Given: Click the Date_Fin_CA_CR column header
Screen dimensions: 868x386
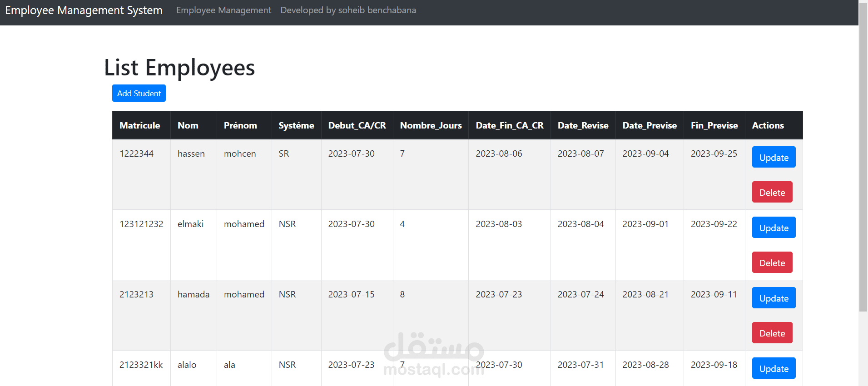Looking at the screenshot, I should [510, 125].
